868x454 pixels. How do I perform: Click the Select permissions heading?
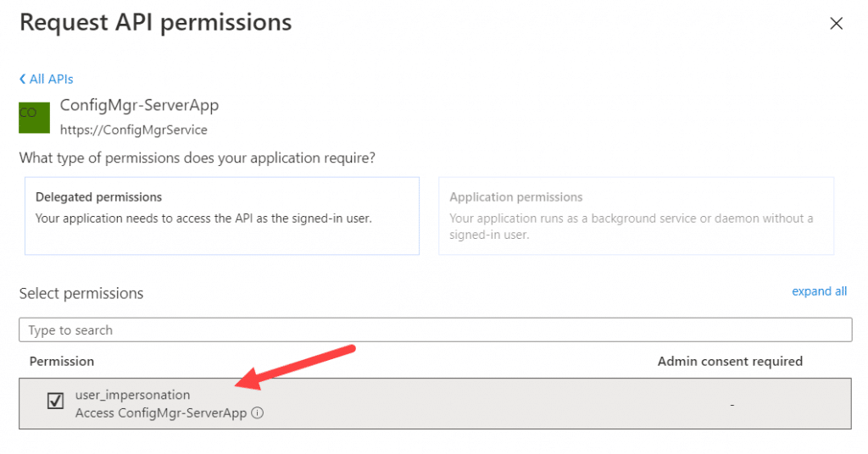pyautogui.click(x=81, y=293)
